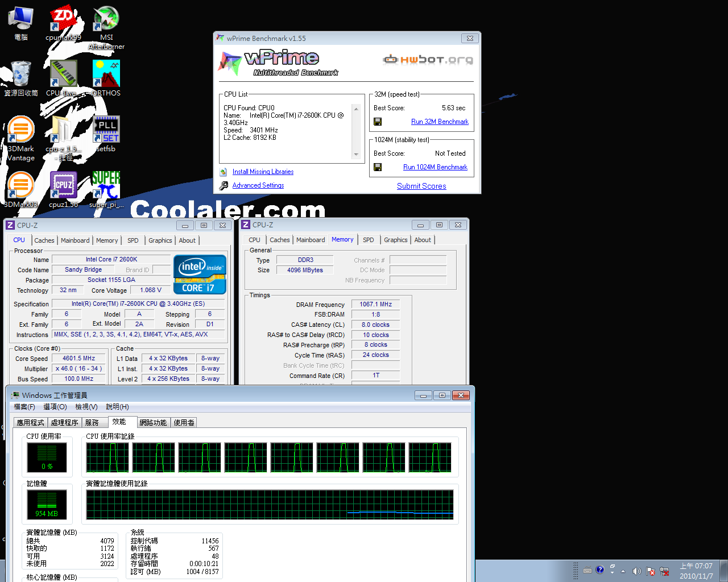Show hidden tray icons arrow
The image size is (728, 582).
pos(623,571)
